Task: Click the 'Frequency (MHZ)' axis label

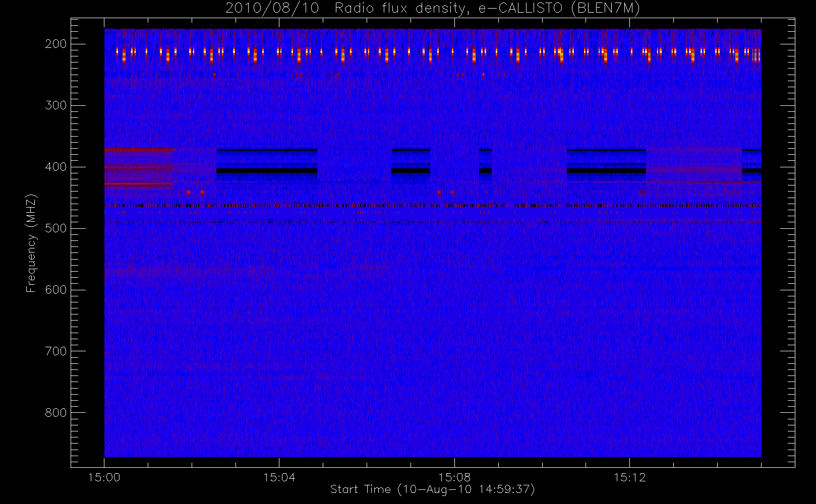Action: point(31,243)
